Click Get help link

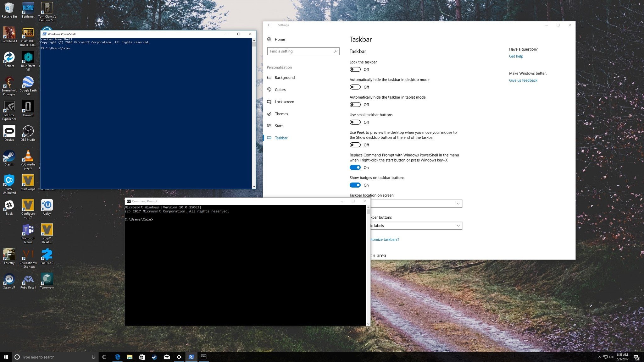pyautogui.click(x=516, y=56)
